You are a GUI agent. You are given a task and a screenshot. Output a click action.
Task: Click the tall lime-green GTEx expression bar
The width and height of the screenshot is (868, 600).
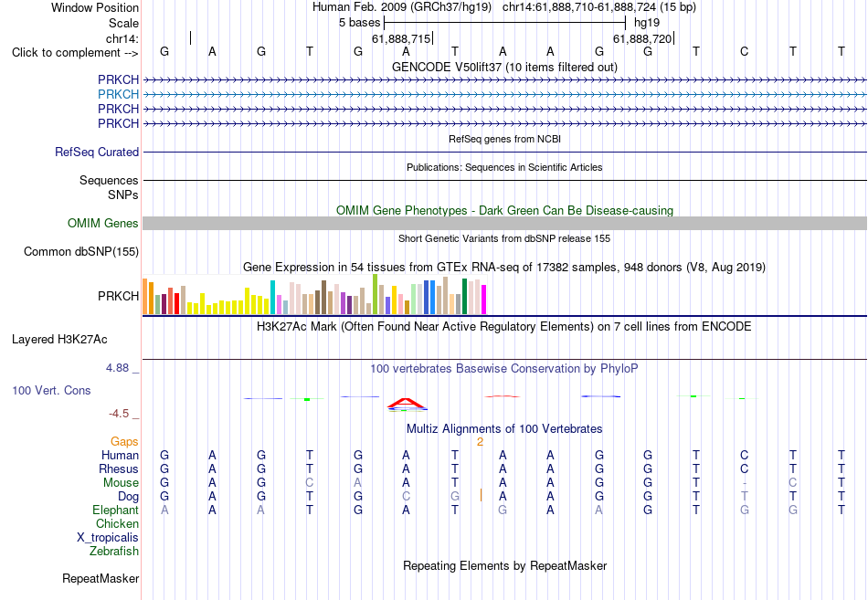click(x=375, y=294)
